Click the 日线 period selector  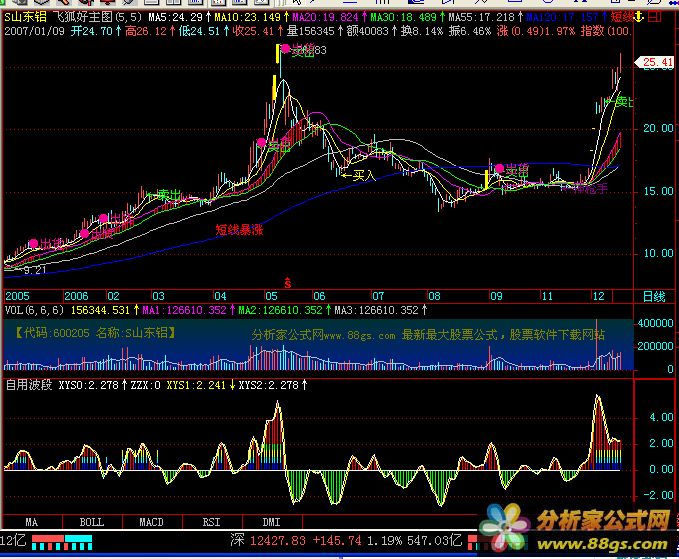point(653,297)
